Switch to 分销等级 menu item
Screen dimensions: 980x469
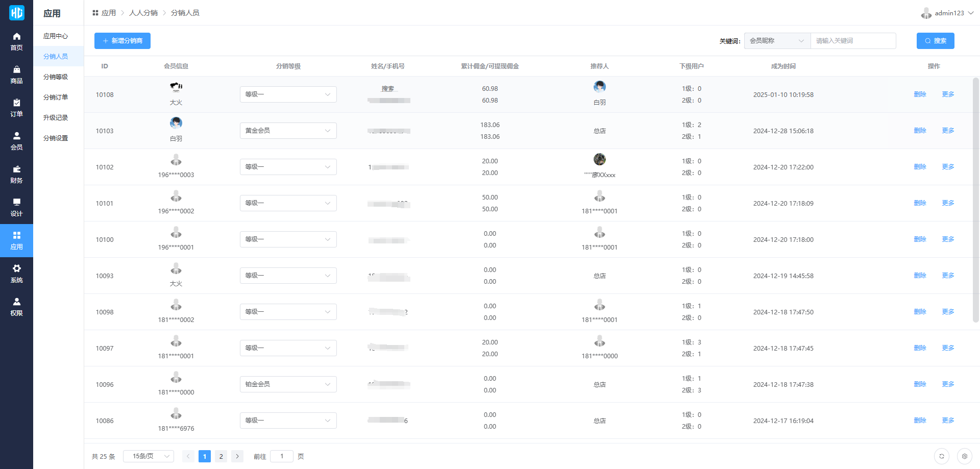[x=56, y=77]
